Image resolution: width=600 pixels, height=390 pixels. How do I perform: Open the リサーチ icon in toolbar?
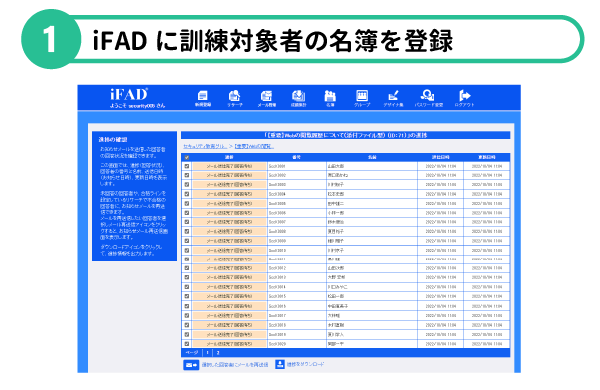tap(234, 95)
